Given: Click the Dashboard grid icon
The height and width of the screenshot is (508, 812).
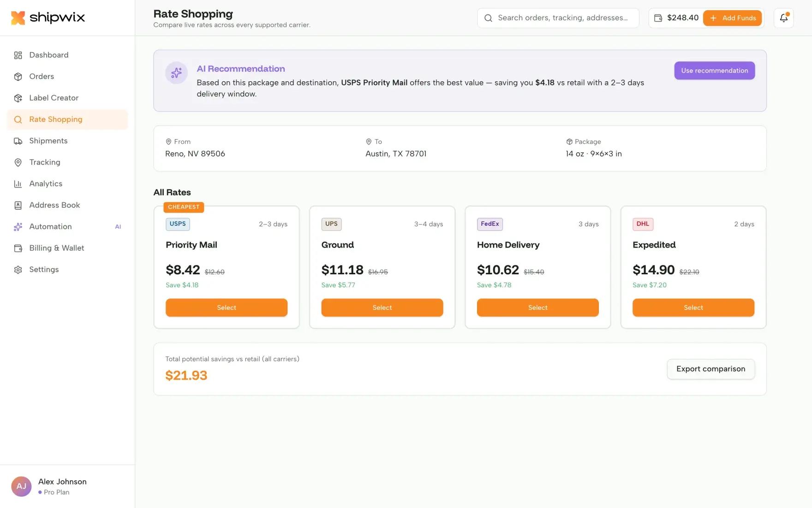Looking at the screenshot, I should click(18, 55).
